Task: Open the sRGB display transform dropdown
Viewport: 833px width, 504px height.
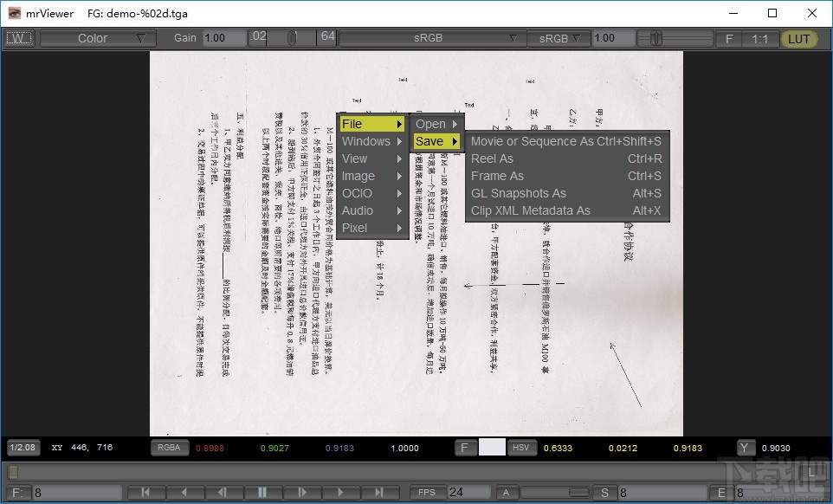Action: point(430,38)
